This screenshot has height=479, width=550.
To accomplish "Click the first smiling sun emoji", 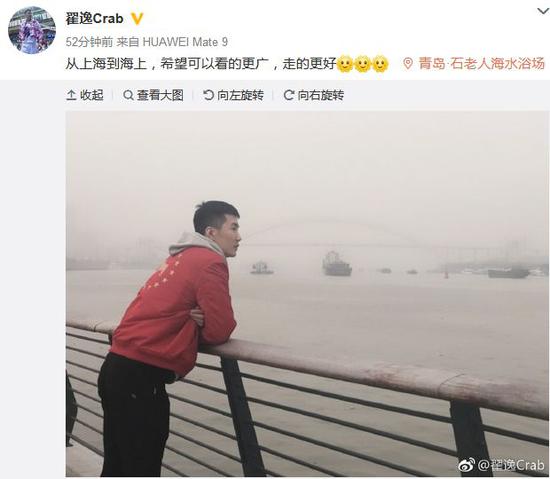I will coord(345,64).
